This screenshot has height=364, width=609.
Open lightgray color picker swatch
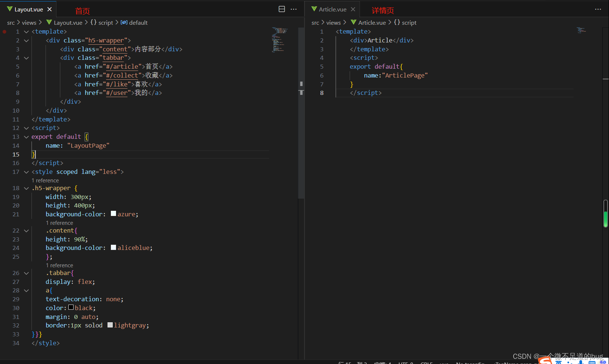pyautogui.click(x=110, y=325)
